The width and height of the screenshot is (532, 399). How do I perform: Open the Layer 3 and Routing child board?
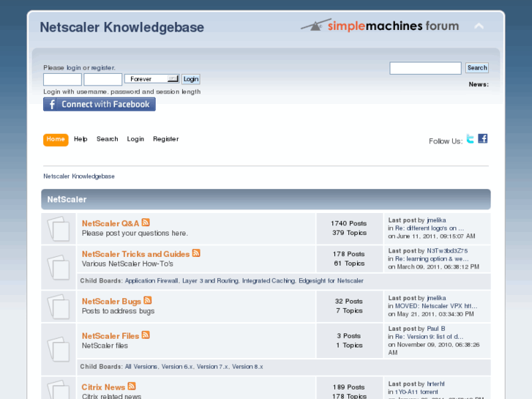[x=210, y=281]
